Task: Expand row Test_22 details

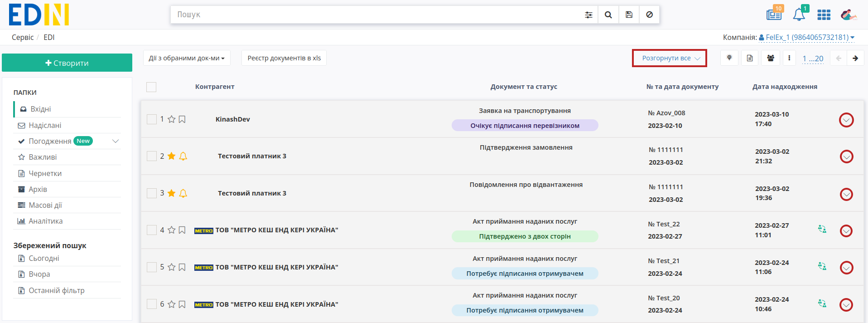Action: [x=846, y=231]
